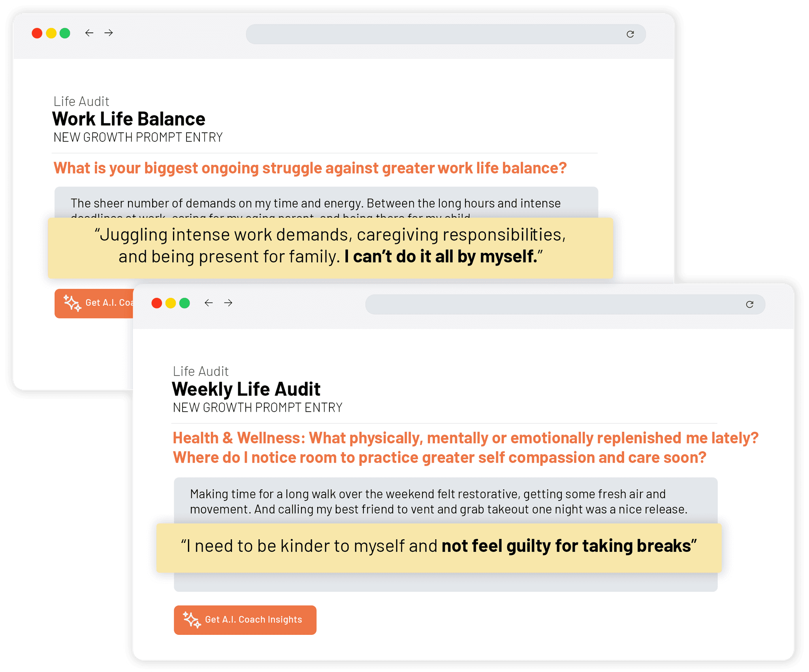Reload the front browser window page
The height and width of the screenshot is (672, 809).
pyautogui.click(x=749, y=305)
